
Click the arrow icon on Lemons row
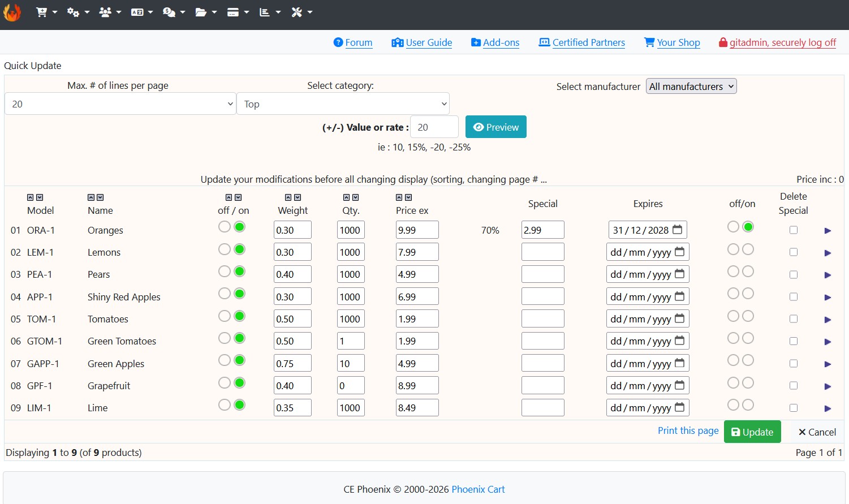click(x=828, y=253)
